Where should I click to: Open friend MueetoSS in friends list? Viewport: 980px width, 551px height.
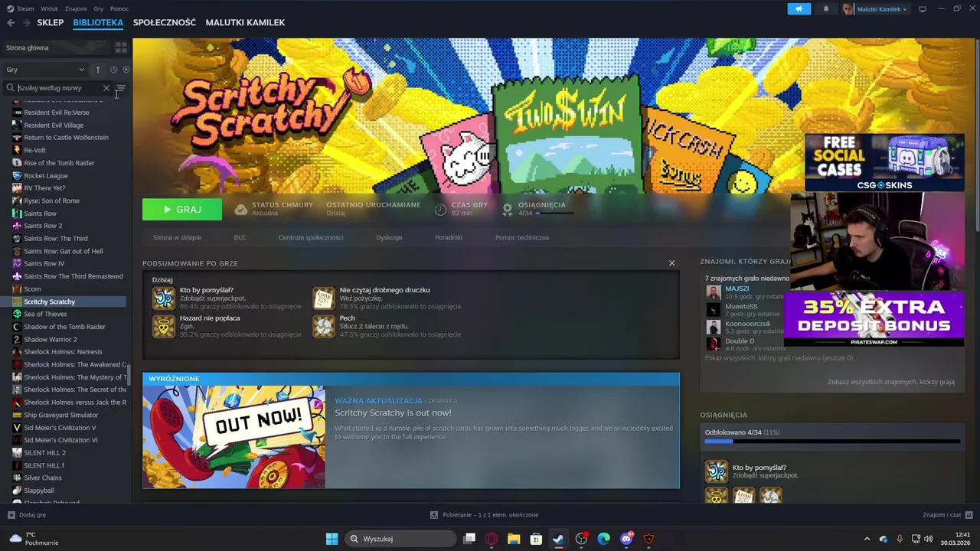tap(741, 306)
